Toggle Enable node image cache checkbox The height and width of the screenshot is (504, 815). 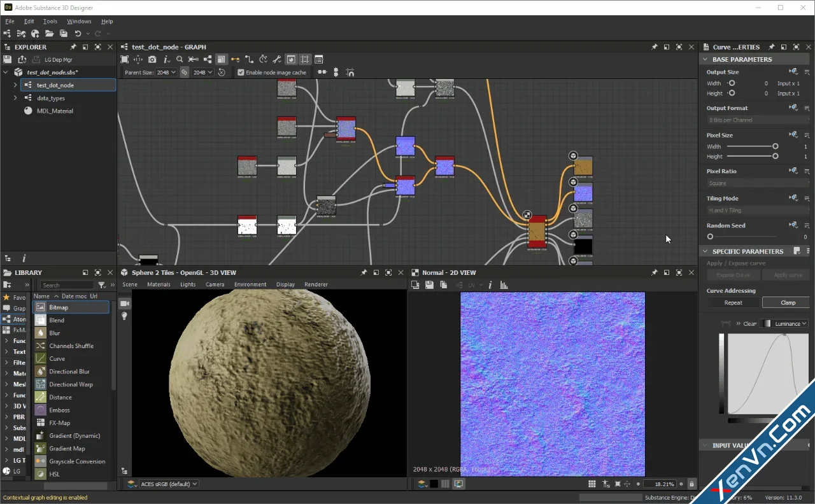pyautogui.click(x=241, y=73)
